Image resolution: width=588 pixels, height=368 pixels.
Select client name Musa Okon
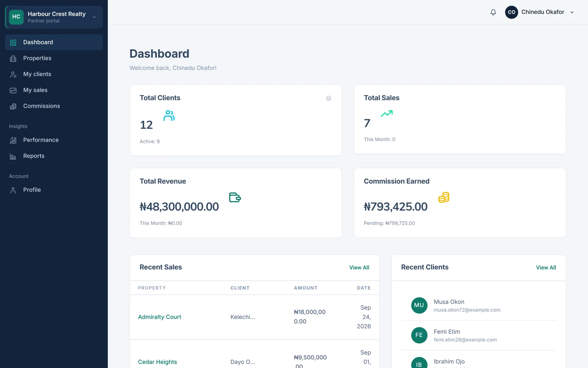click(x=449, y=302)
